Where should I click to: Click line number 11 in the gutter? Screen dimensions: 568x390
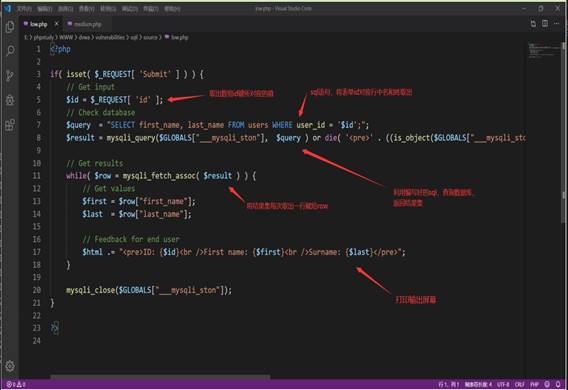[x=37, y=176]
